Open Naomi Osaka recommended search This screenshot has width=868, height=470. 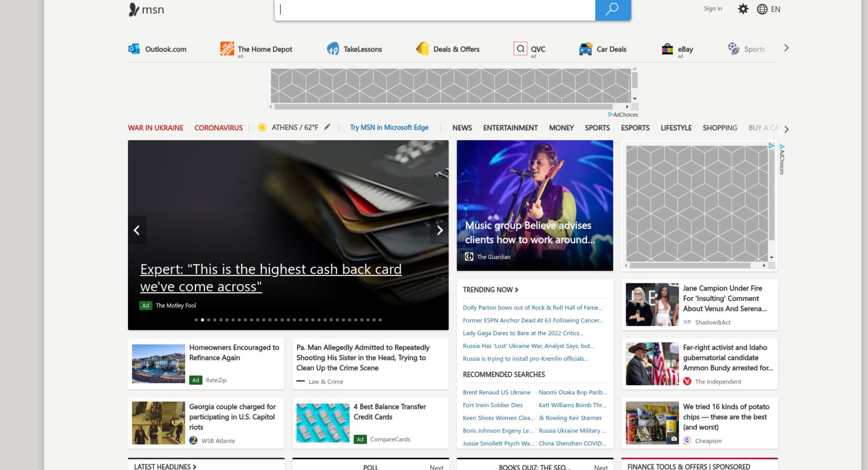[x=573, y=392]
